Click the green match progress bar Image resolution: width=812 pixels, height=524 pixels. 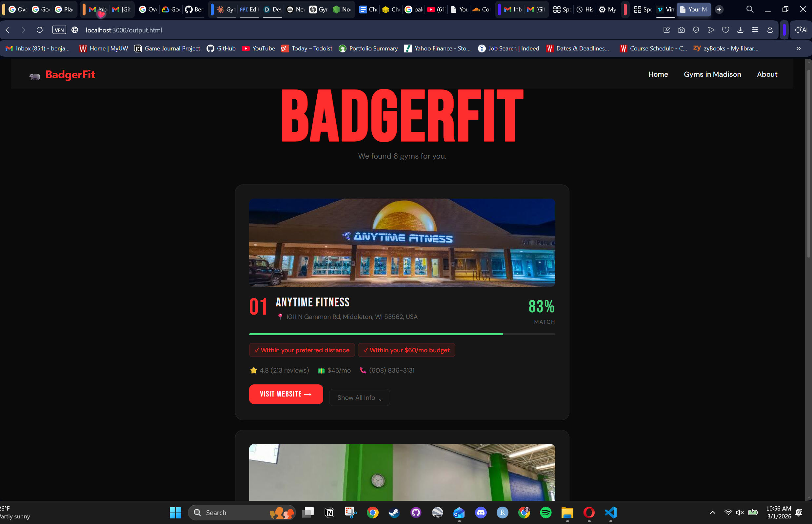tap(376, 334)
